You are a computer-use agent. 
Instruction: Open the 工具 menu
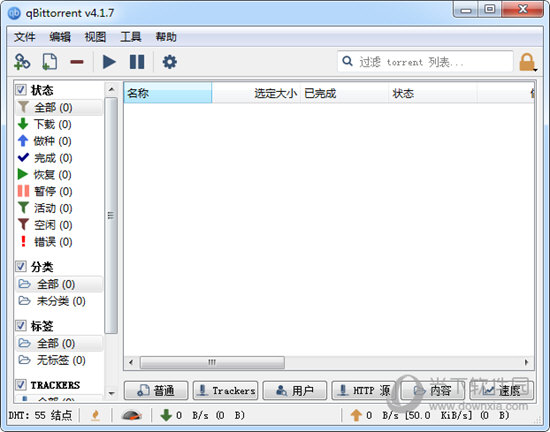[x=131, y=37]
